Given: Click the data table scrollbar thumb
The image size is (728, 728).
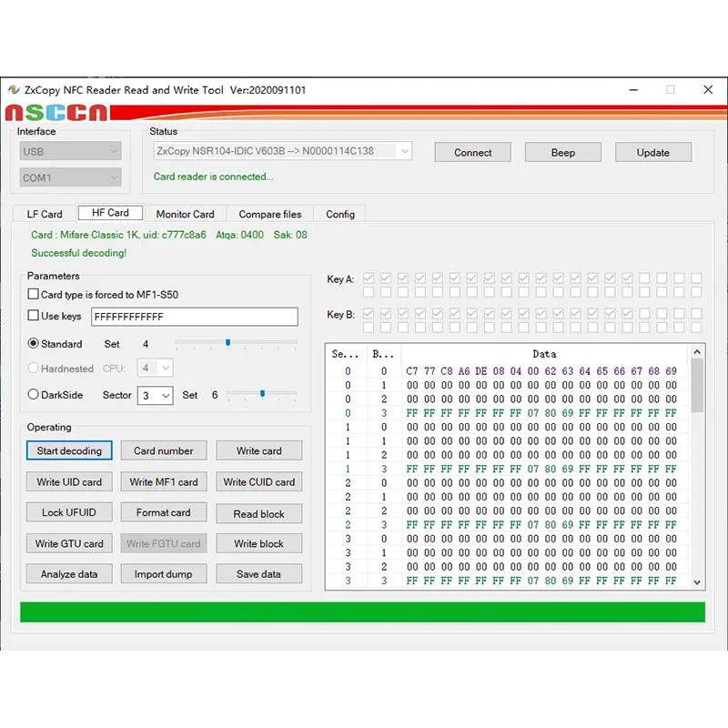Looking at the screenshot, I should 697,385.
